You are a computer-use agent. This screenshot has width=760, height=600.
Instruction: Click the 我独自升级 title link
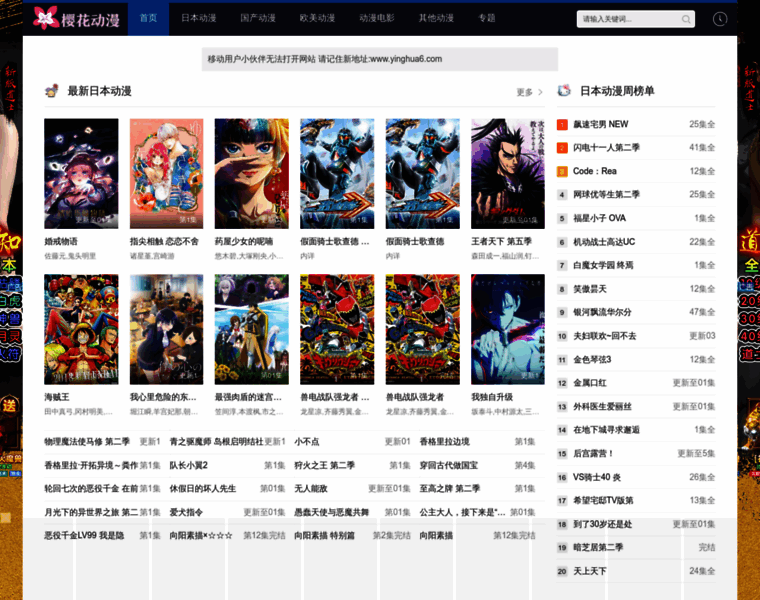492,397
